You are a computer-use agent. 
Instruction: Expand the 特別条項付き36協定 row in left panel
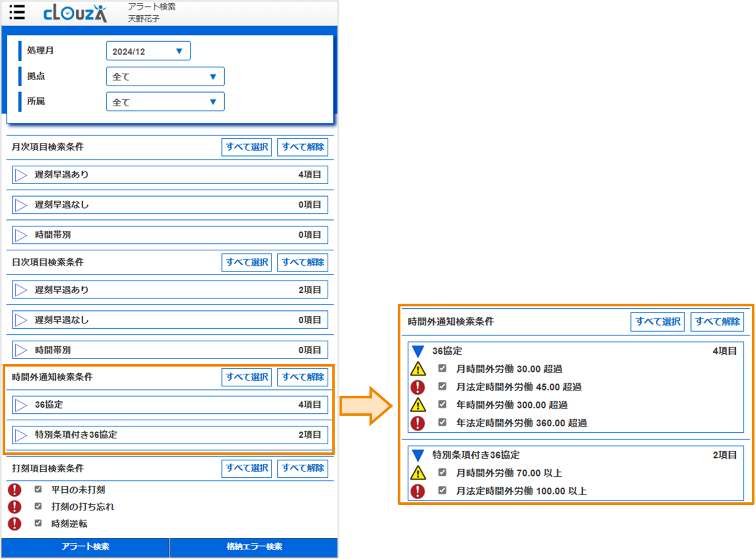(x=21, y=435)
